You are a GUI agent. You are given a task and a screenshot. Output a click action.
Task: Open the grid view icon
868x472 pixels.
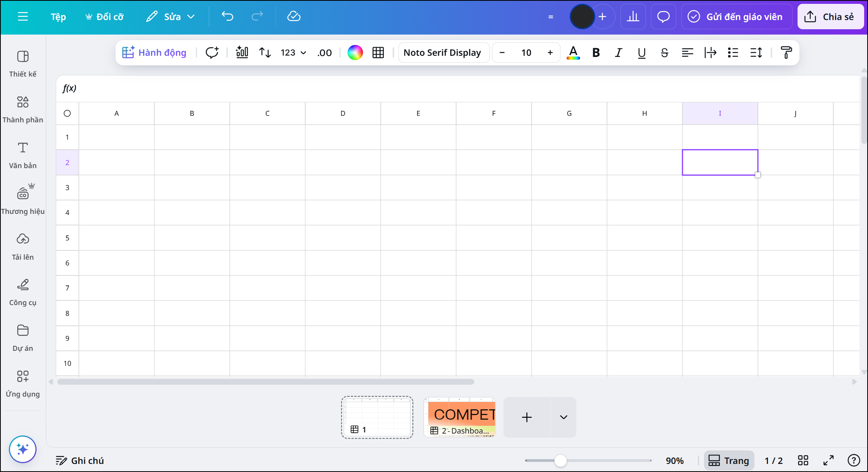click(x=803, y=460)
